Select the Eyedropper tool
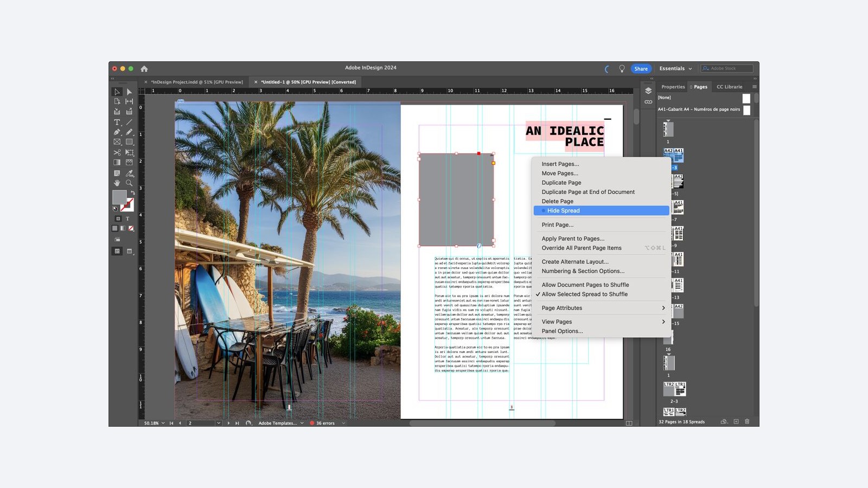The width and height of the screenshot is (868, 488). click(129, 174)
